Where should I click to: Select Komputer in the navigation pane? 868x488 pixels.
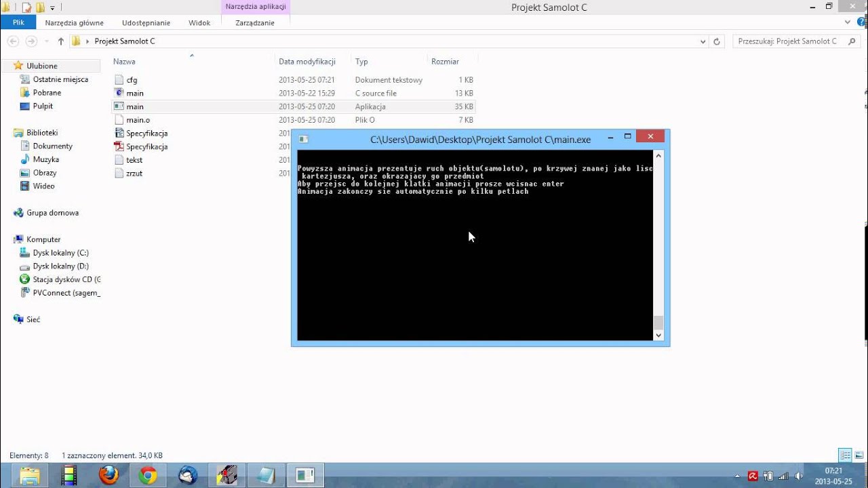pyautogui.click(x=43, y=239)
